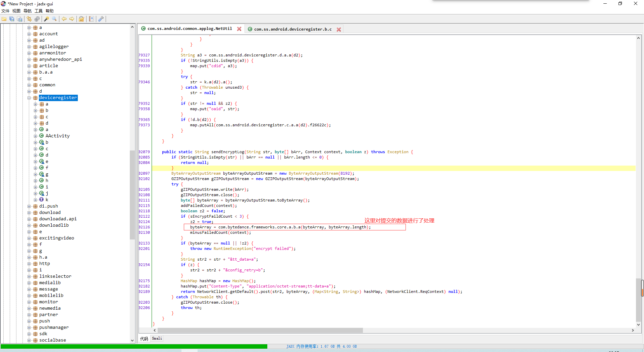Image resolution: width=644 pixels, height=352 pixels.
Task: Open the log viewer notebook icon
Action: [91, 19]
